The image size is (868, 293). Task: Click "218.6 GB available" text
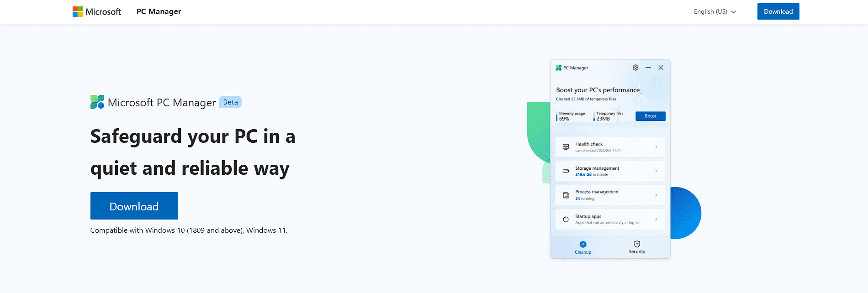point(592,175)
